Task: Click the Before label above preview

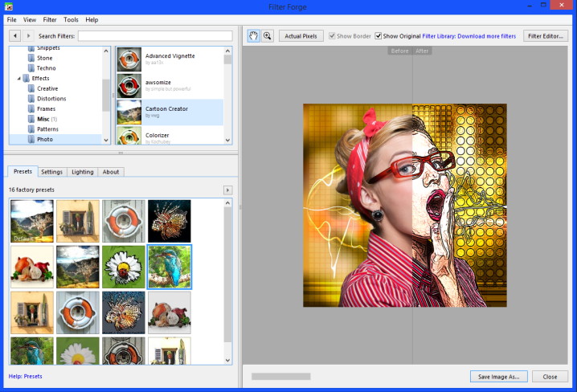Action: click(x=399, y=51)
